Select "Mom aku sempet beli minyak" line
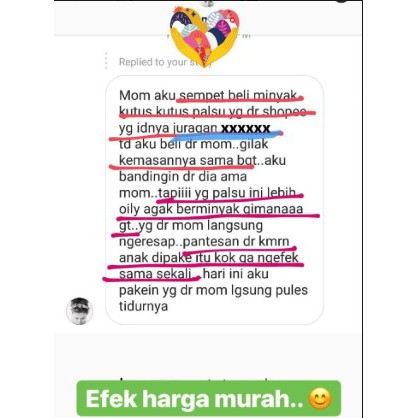This screenshot has height=418, width=418. coord(208,96)
